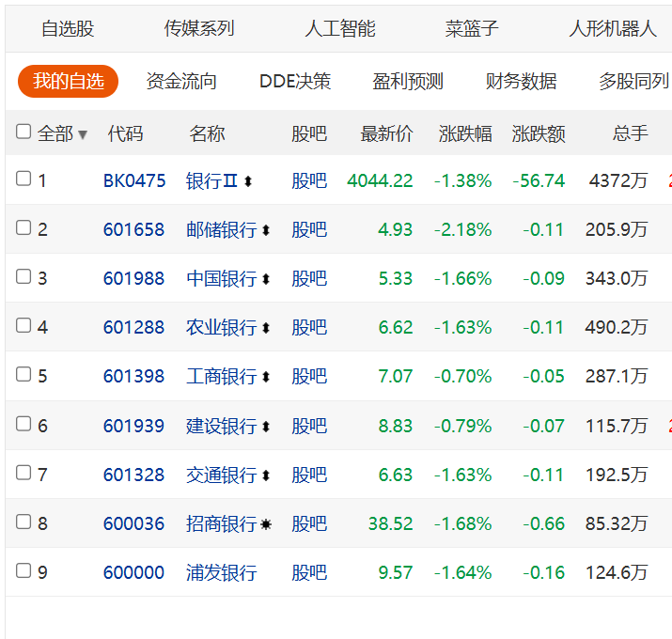The height and width of the screenshot is (639, 672).
Task: Open stock code 601398 link
Action: (x=133, y=376)
